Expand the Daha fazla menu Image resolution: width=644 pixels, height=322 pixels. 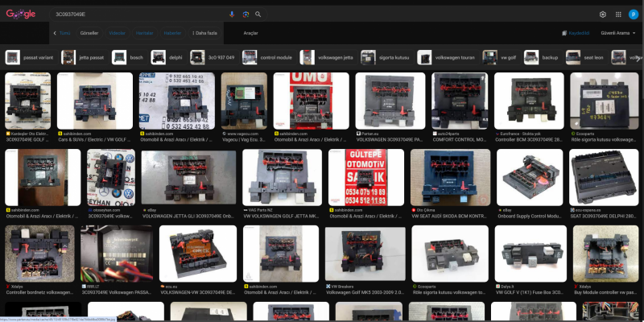tap(204, 33)
